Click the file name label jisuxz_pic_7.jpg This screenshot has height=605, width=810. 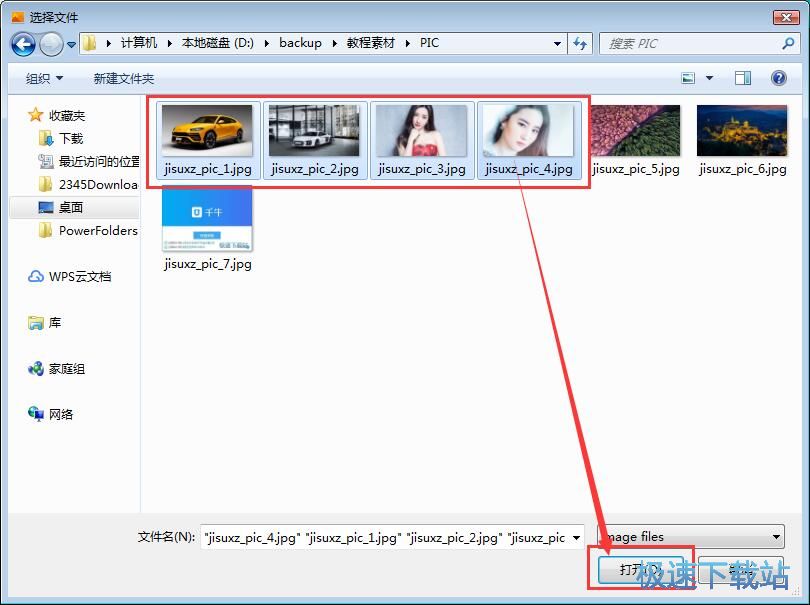point(208,264)
